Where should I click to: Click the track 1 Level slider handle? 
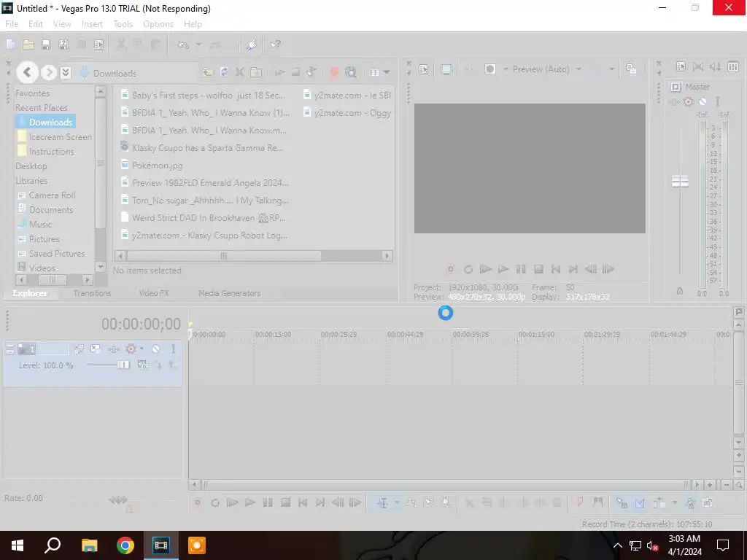[x=123, y=365]
